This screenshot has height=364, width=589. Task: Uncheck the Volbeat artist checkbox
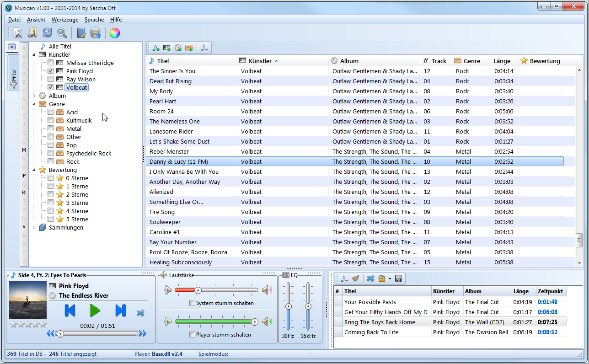(x=51, y=87)
